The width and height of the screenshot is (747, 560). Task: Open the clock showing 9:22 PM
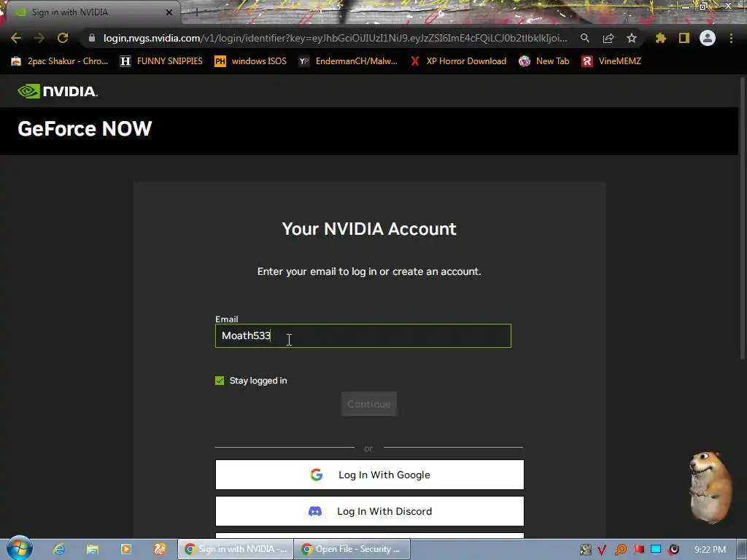[710, 550]
